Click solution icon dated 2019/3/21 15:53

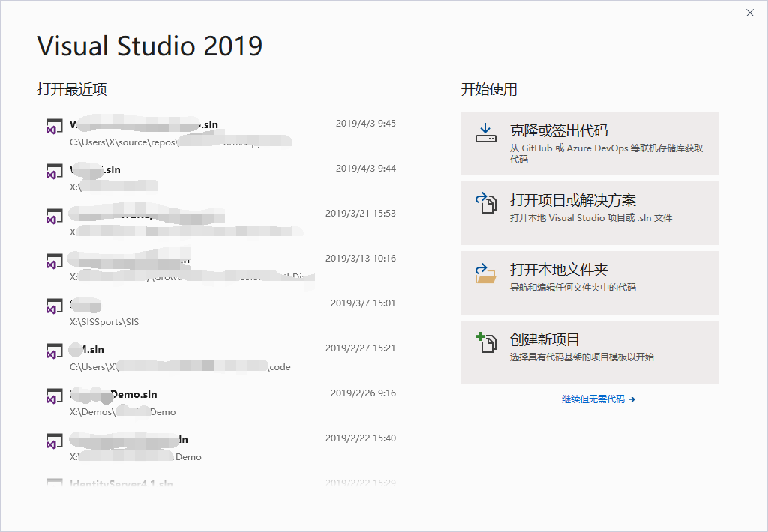pyautogui.click(x=54, y=216)
